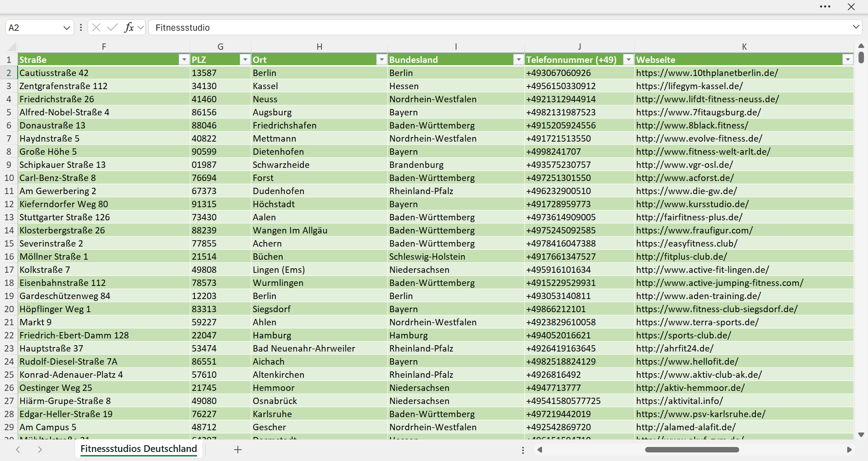
Task: Select column K header
Action: pos(744,47)
